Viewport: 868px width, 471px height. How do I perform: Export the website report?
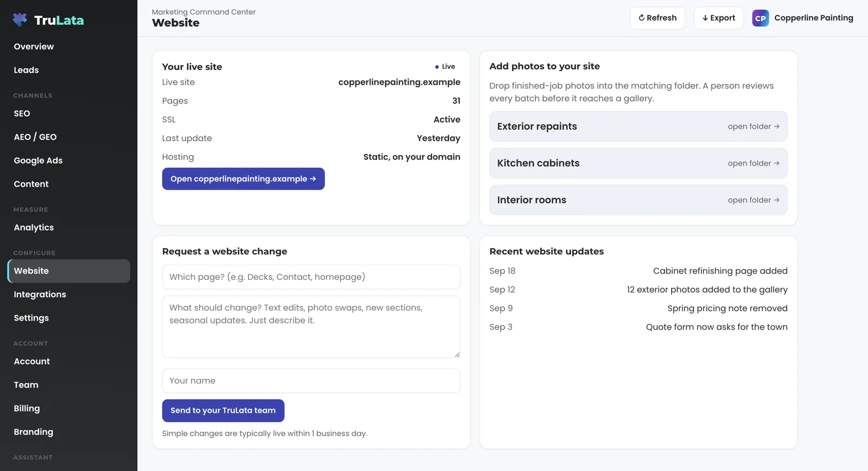(x=719, y=18)
